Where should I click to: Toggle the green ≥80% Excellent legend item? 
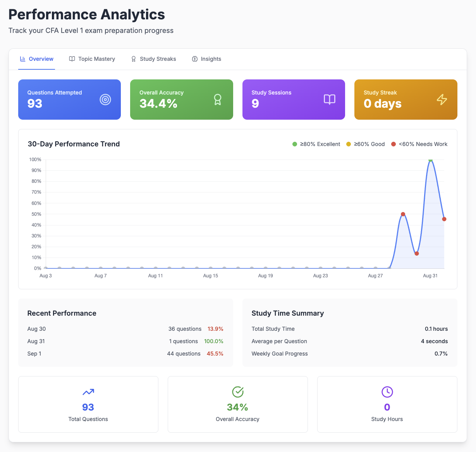[x=316, y=144]
